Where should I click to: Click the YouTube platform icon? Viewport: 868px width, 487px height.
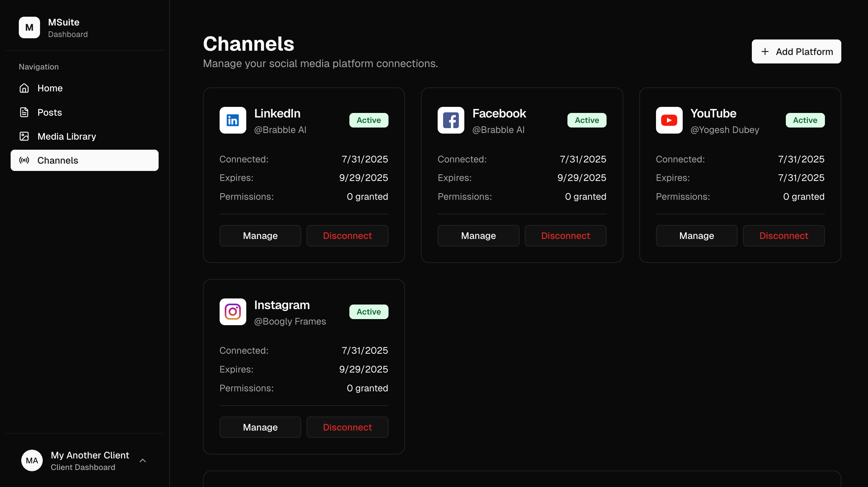coord(669,120)
